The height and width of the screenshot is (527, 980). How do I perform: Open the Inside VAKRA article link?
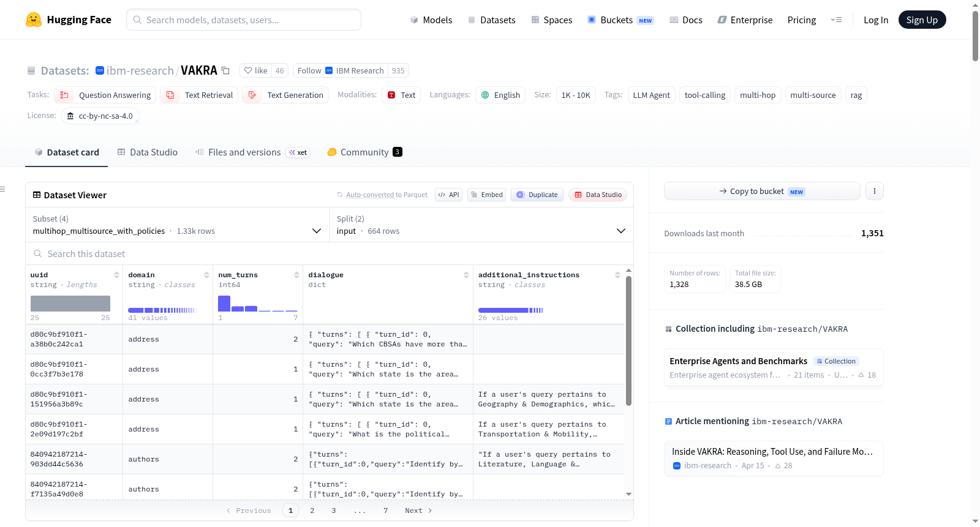[774, 458]
